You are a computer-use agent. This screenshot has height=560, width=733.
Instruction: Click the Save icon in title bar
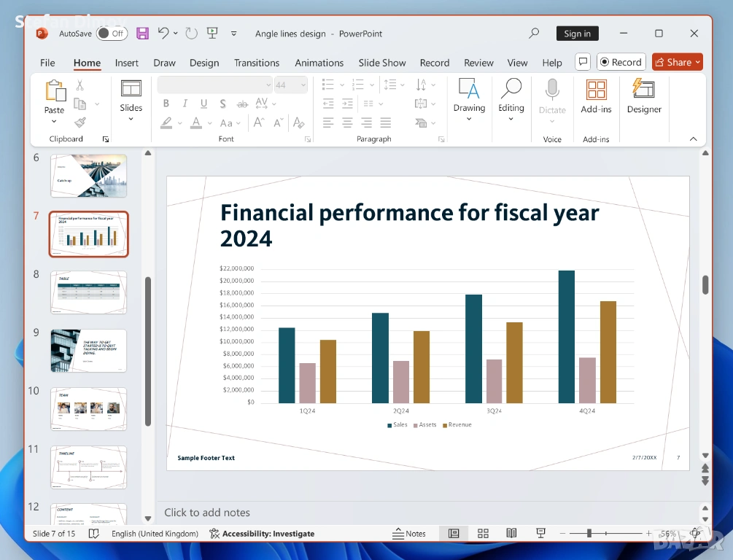[x=142, y=34]
